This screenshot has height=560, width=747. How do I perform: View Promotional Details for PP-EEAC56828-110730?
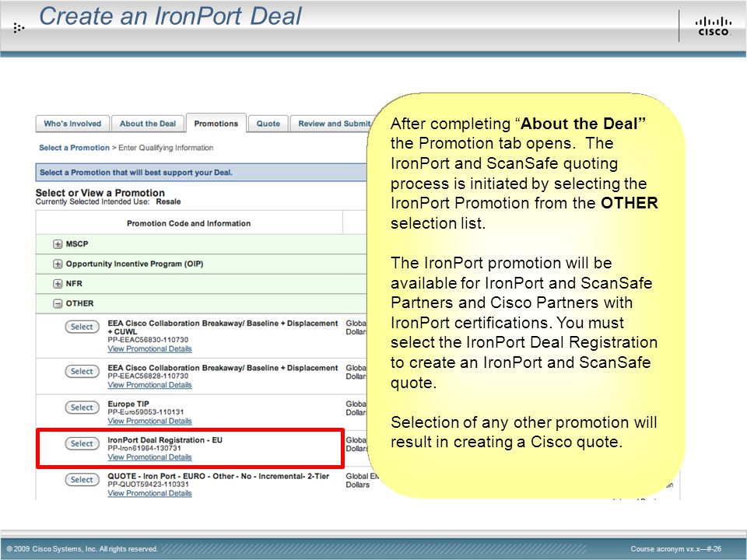tap(149, 385)
